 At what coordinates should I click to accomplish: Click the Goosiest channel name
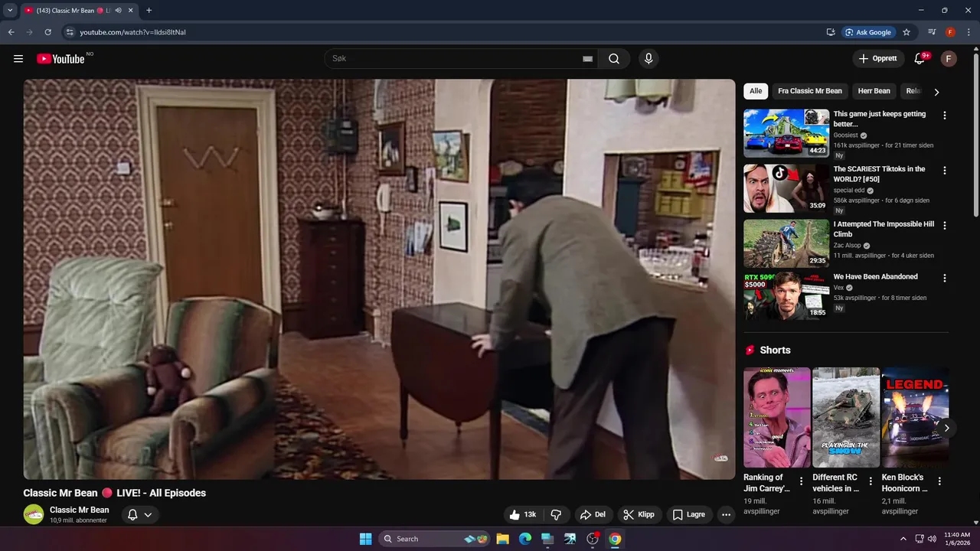click(846, 135)
